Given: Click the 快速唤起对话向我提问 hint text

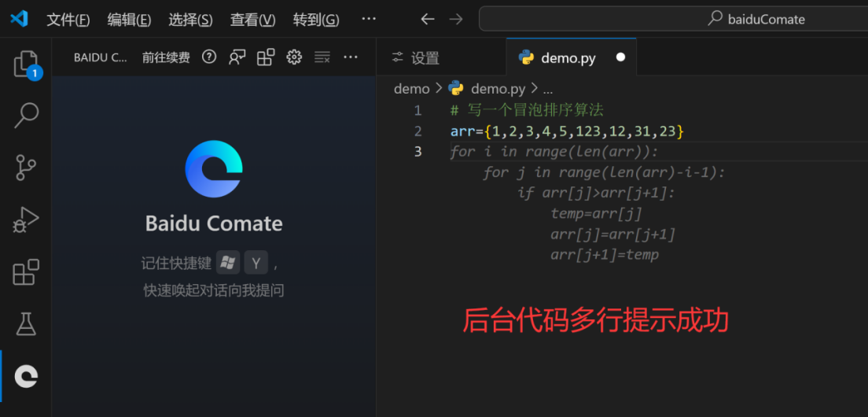Looking at the screenshot, I should point(214,290).
